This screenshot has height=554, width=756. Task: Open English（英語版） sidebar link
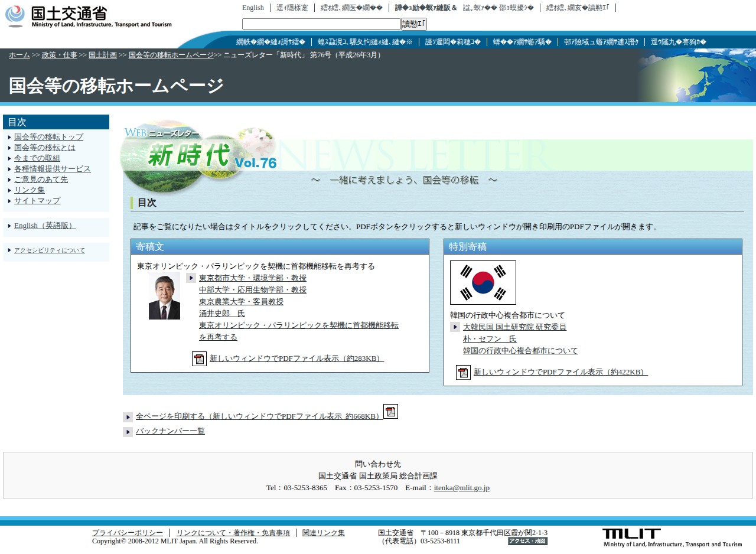point(45,226)
